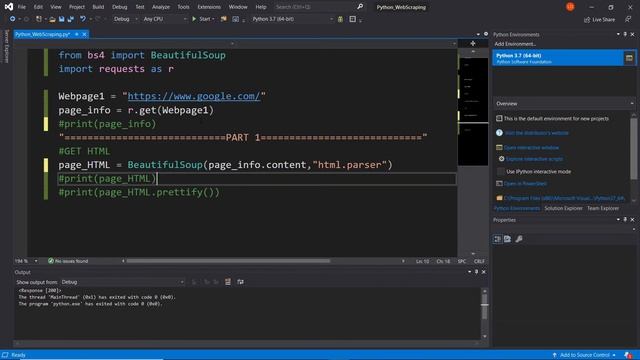Viewport: 640px width, 360px height.
Task: Click the Property Pages wrench icon
Action: pyautogui.click(x=519, y=239)
